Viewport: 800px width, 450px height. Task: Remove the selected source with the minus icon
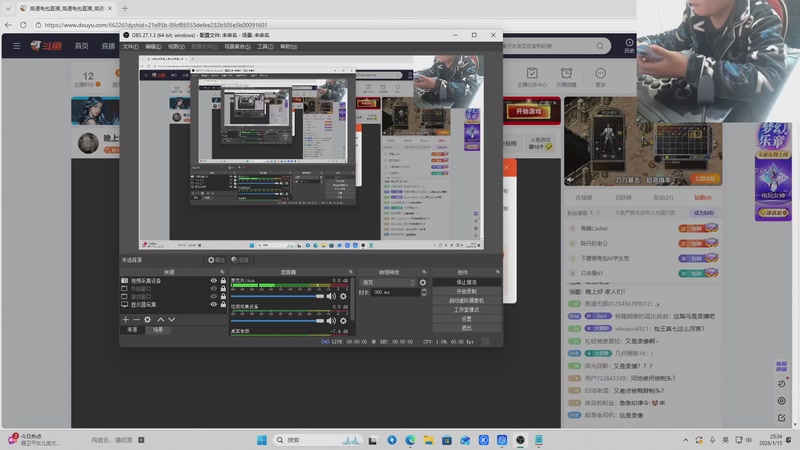click(136, 319)
